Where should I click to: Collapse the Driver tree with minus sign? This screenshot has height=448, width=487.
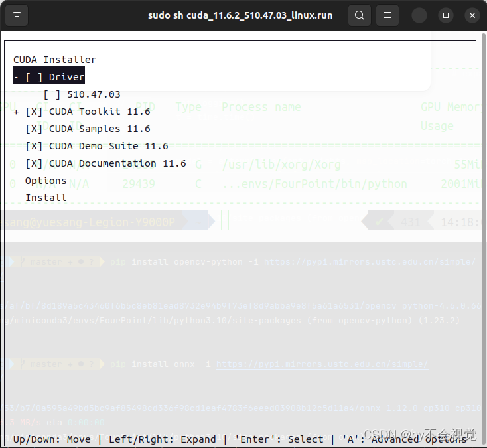(16, 77)
